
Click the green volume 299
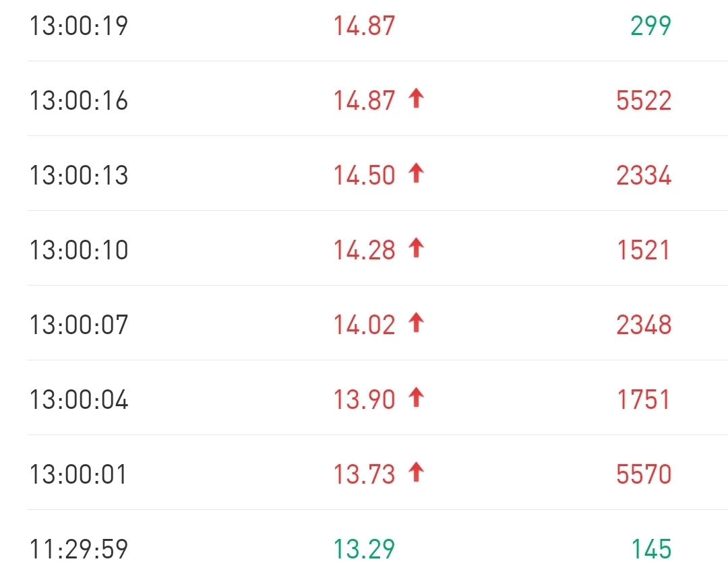pyautogui.click(x=650, y=26)
